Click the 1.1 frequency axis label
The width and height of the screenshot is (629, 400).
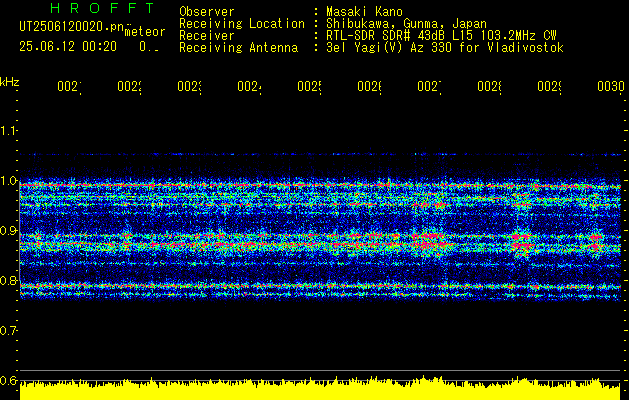(8, 130)
